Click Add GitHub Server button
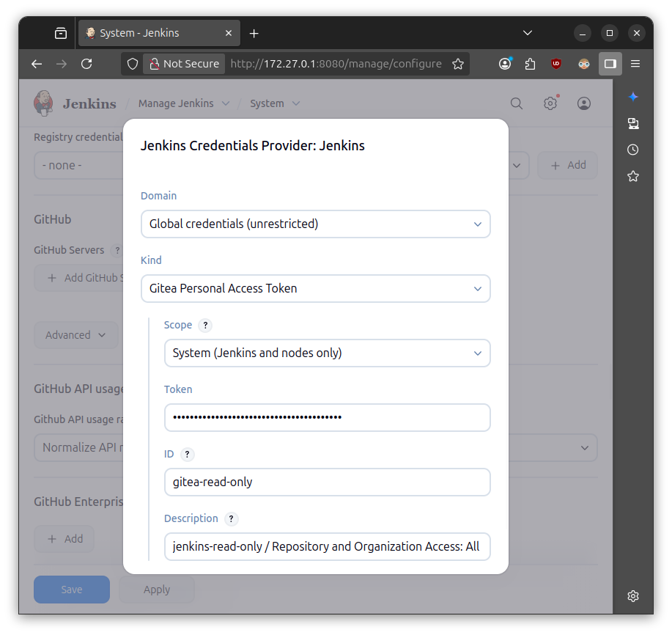The image size is (672, 635). (79, 278)
